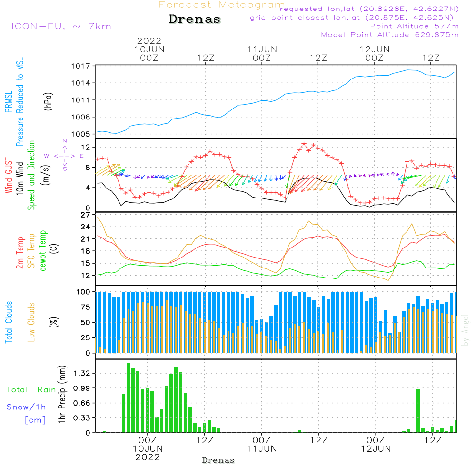This screenshot has width=476, height=476.
Task: Click the 'Forecast Meteogram' heading
Action: (x=222, y=5)
